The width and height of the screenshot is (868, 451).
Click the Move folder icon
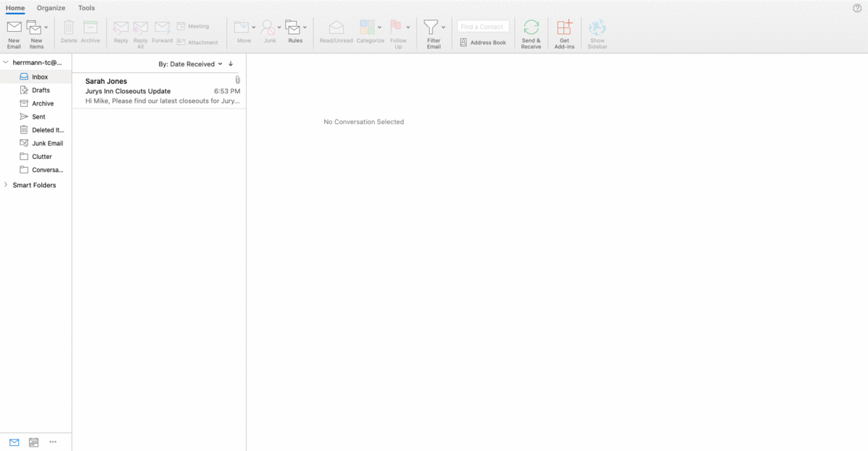point(242,27)
